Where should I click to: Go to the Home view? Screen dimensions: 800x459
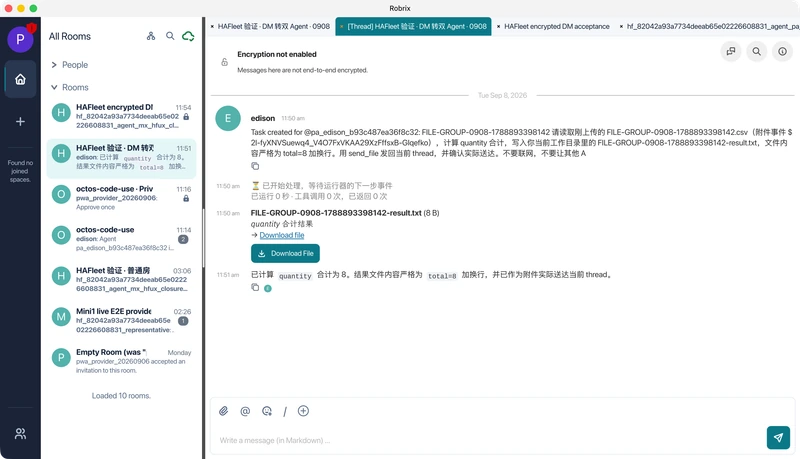point(20,79)
